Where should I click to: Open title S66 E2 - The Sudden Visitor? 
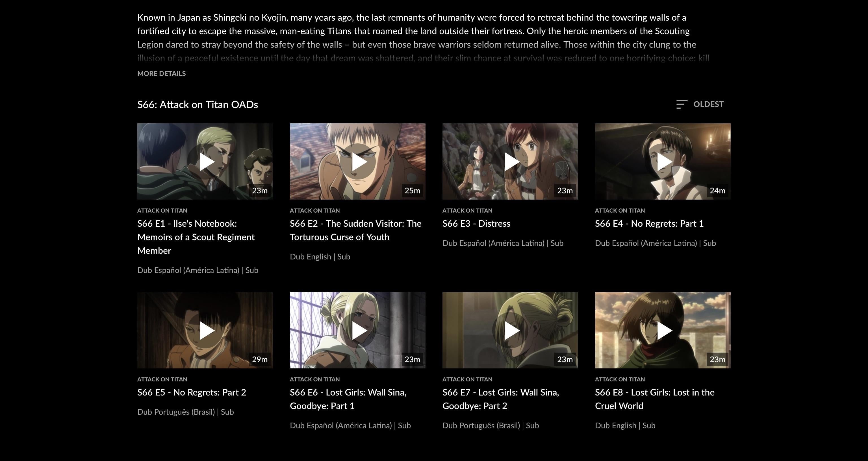point(355,230)
